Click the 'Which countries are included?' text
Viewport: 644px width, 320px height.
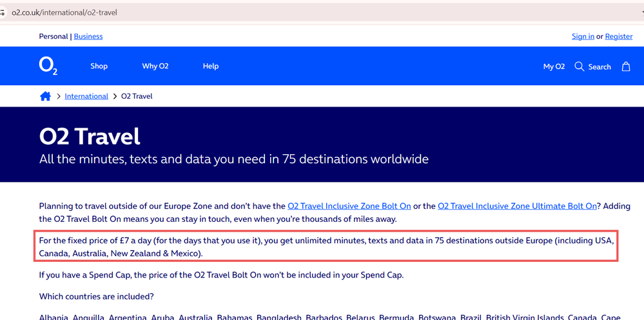[97, 296]
